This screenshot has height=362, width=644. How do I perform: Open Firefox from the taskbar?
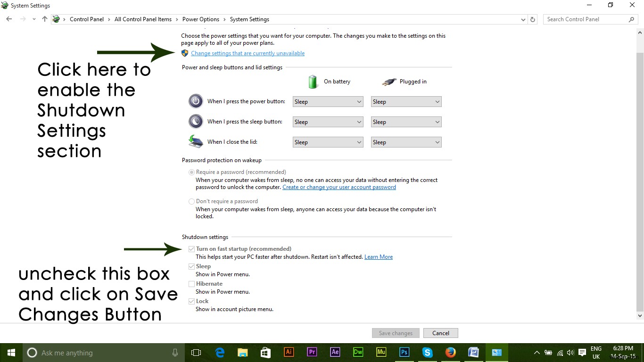tap(450, 352)
